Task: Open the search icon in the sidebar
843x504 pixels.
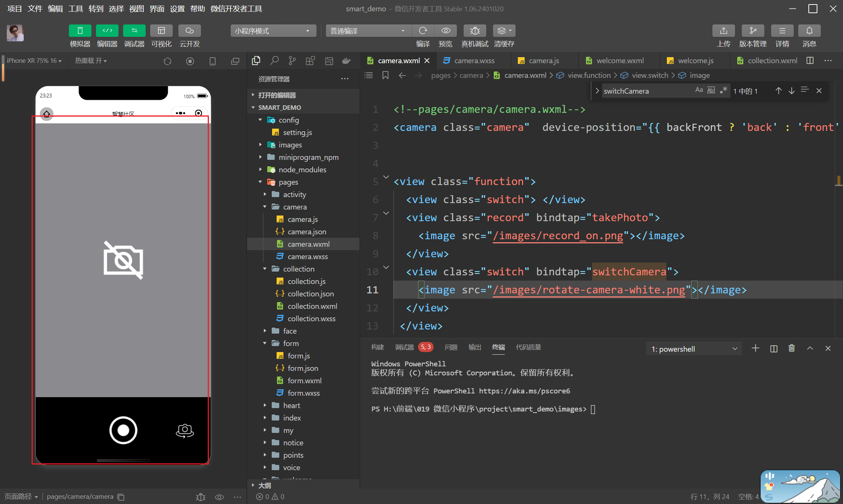Action: coord(274,61)
